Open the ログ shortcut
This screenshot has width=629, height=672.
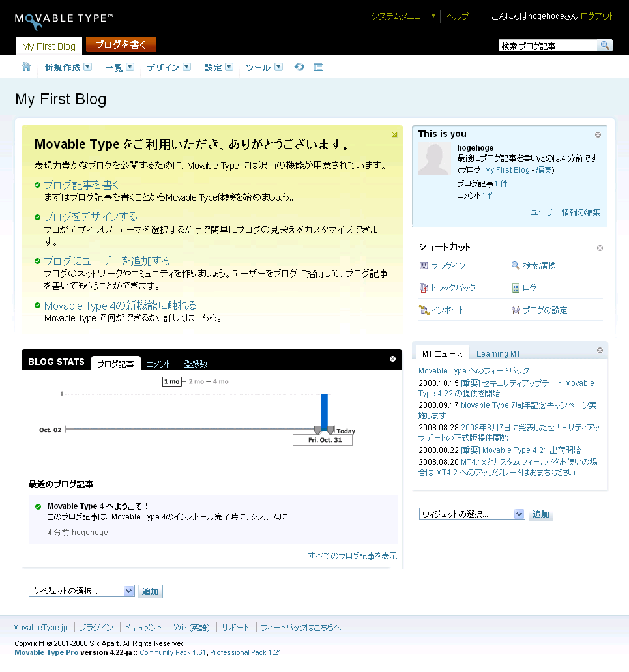point(524,288)
